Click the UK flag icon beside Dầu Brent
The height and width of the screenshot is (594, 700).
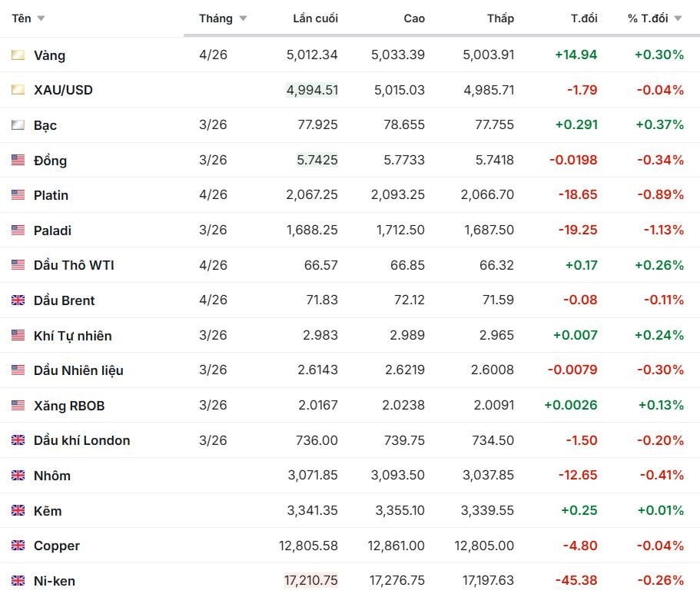click(18, 300)
